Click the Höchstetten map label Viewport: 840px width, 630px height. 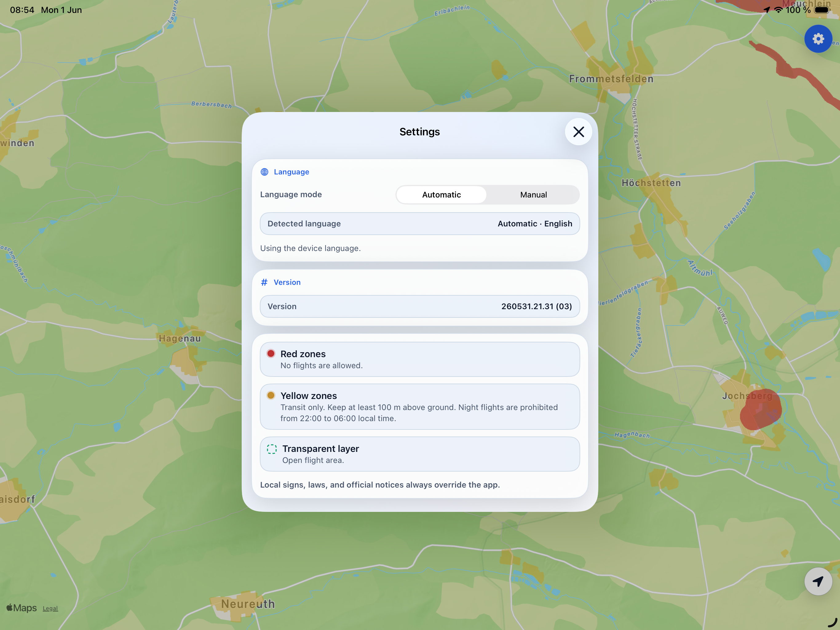651,183
